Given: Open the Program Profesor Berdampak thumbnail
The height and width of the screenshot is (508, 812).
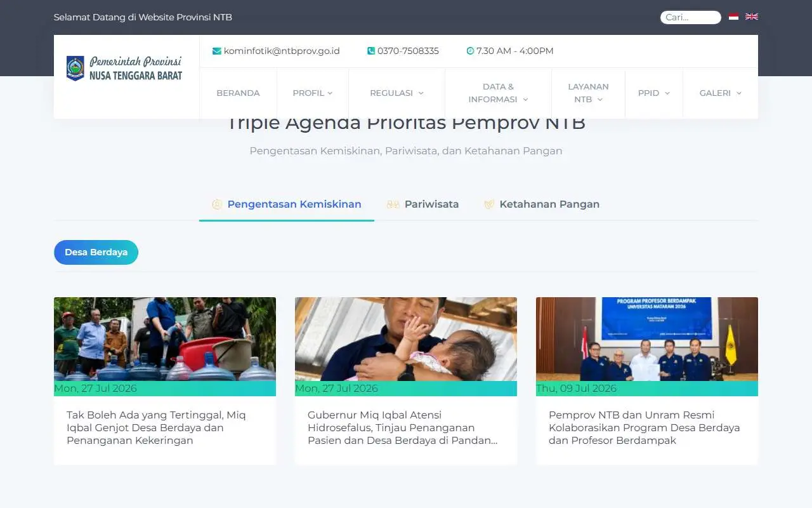Looking at the screenshot, I should 647,339.
